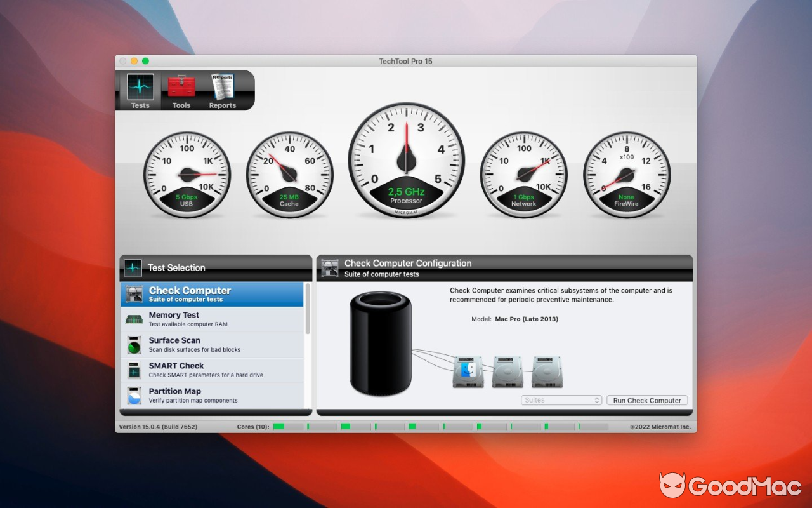Image resolution: width=812 pixels, height=508 pixels.
Task: Click the Partition Map pie chart icon
Action: (x=133, y=395)
